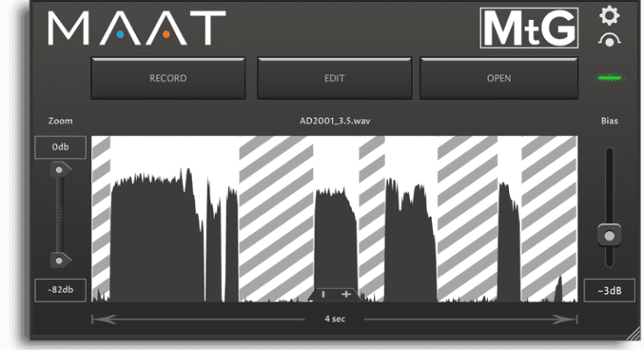This screenshot has width=644, height=350.
Task: Click the MtG logo badge
Action: 528,29
